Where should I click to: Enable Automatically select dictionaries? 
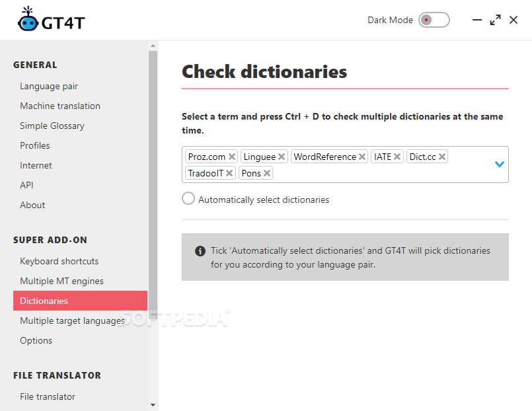coord(188,199)
